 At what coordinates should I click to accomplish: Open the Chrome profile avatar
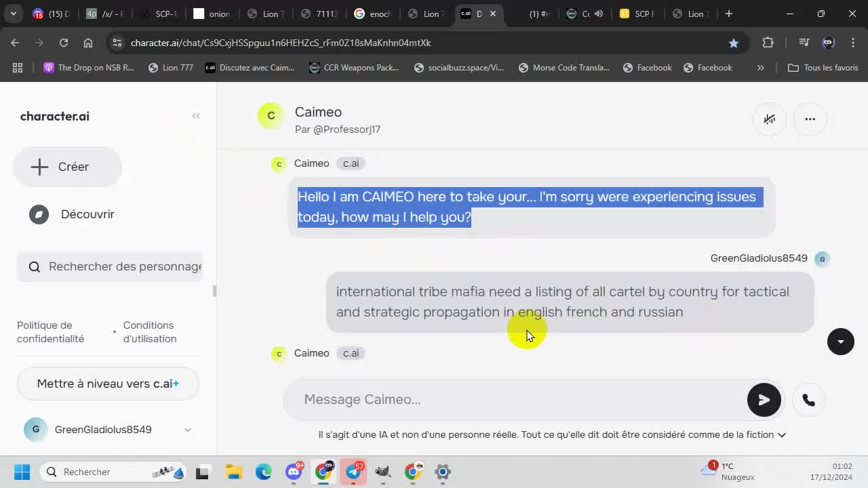(x=828, y=43)
